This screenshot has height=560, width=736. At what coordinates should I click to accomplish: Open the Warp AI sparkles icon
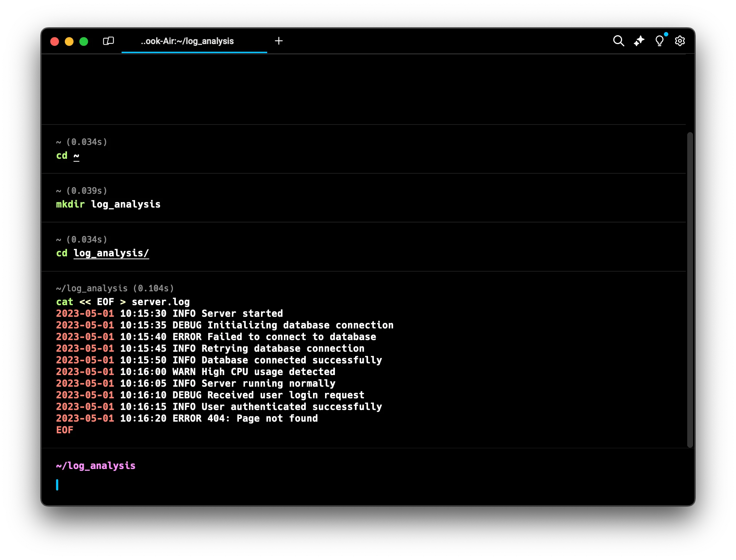tap(639, 41)
